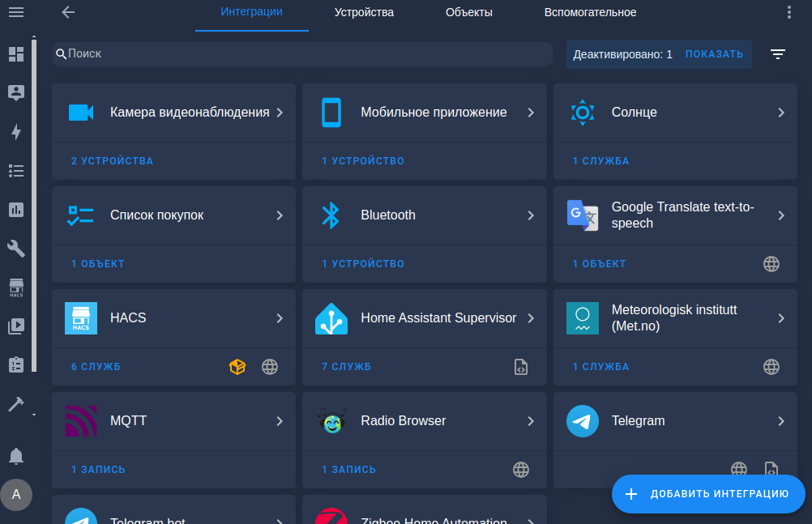Click the Telegram logo icon
Viewport: 812px width, 524px height.
582,421
